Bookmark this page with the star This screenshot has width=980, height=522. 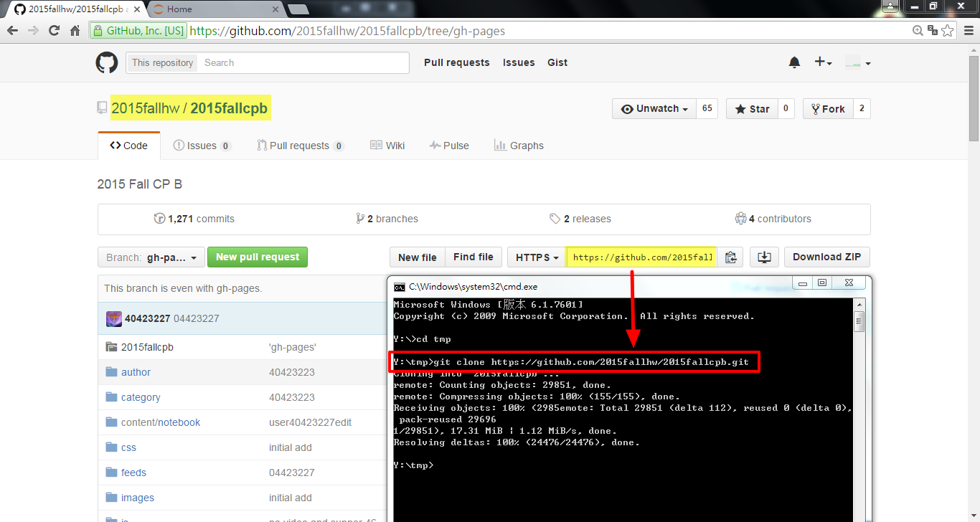(948, 31)
